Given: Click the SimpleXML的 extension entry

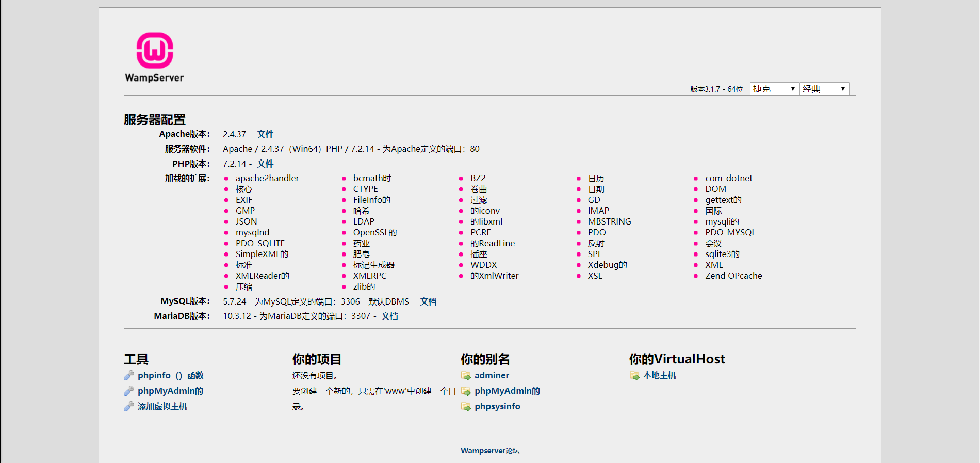Looking at the screenshot, I should (x=262, y=254).
